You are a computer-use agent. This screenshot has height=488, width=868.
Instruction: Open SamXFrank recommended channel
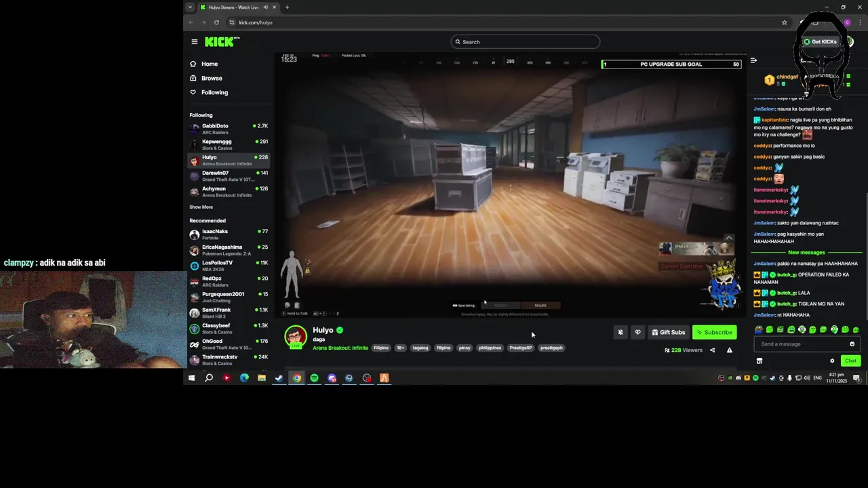(229, 312)
